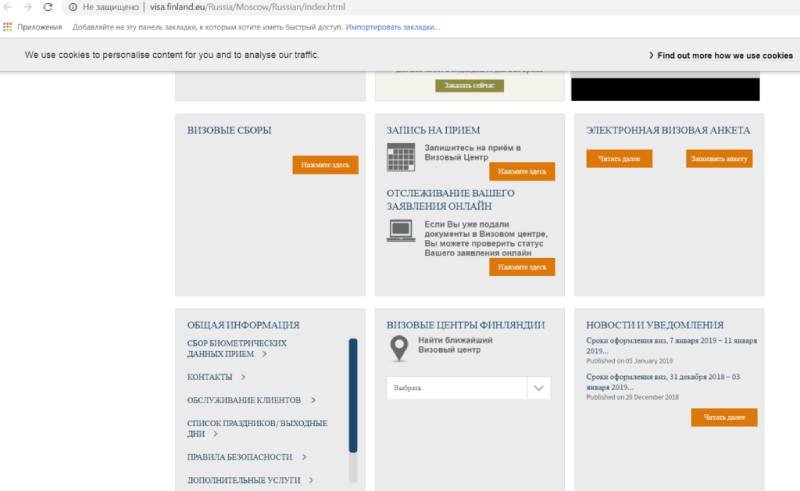Screen dimensions: 800x491
Task: Click Отслеживание вашего заявления онлайн heading
Action: (451, 200)
